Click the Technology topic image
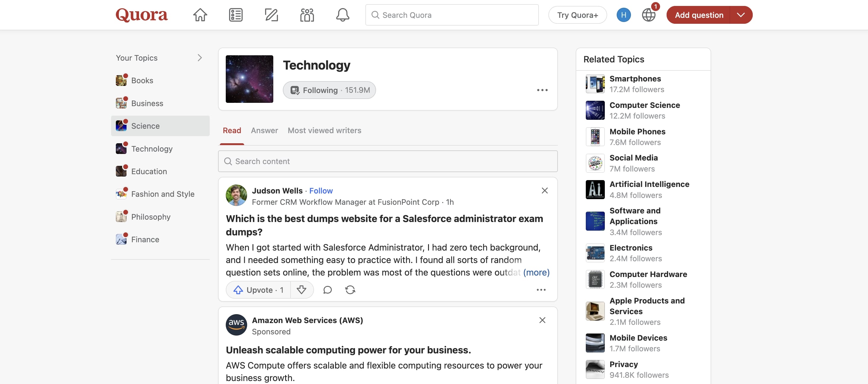The width and height of the screenshot is (868, 384). point(249,79)
